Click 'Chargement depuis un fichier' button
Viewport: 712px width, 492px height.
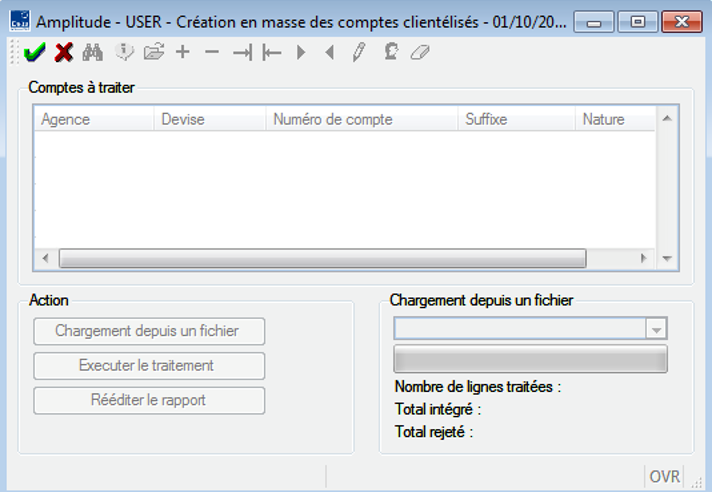tap(149, 331)
